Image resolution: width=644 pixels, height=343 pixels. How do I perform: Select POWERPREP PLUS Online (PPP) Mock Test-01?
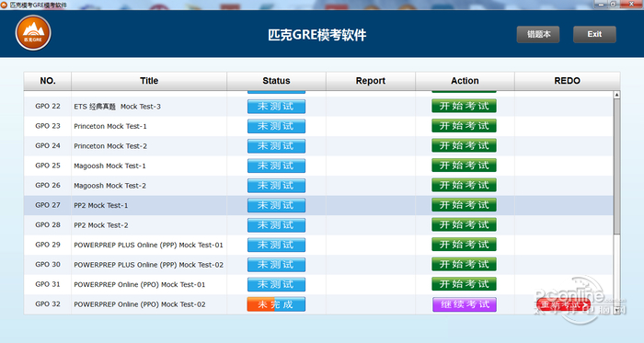148,245
